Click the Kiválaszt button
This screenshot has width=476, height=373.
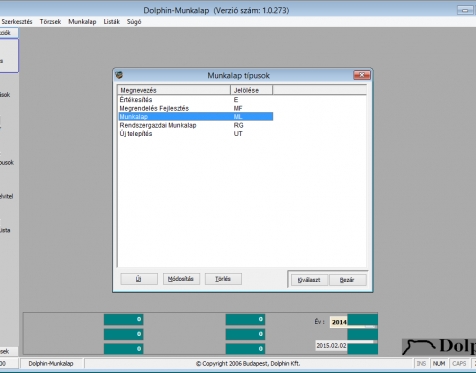click(309, 280)
